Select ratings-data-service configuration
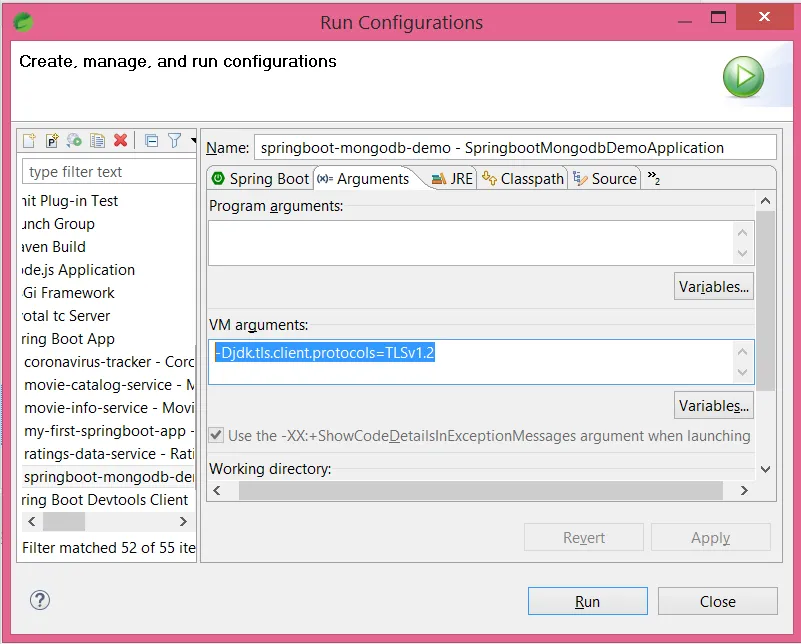The width and height of the screenshot is (801, 644). 109,454
